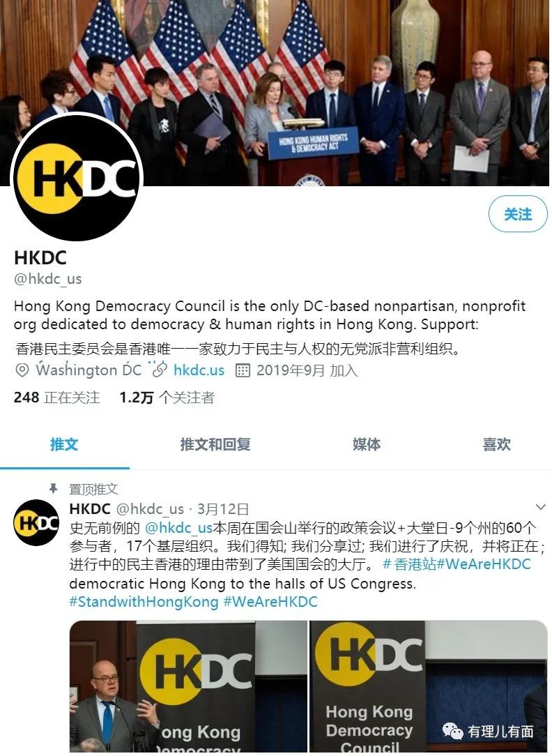Open the 喜欢 tab
The image size is (552, 756).
pyautogui.click(x=497, y=444)
